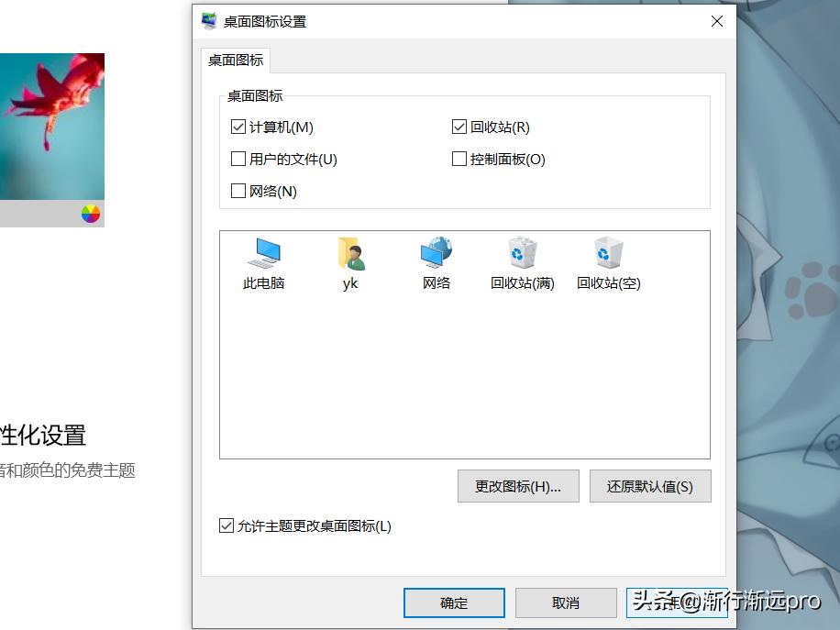Uncheck the 回收站(R) checkbox
This screenshot has width=840, height=630.
point(459,127)
